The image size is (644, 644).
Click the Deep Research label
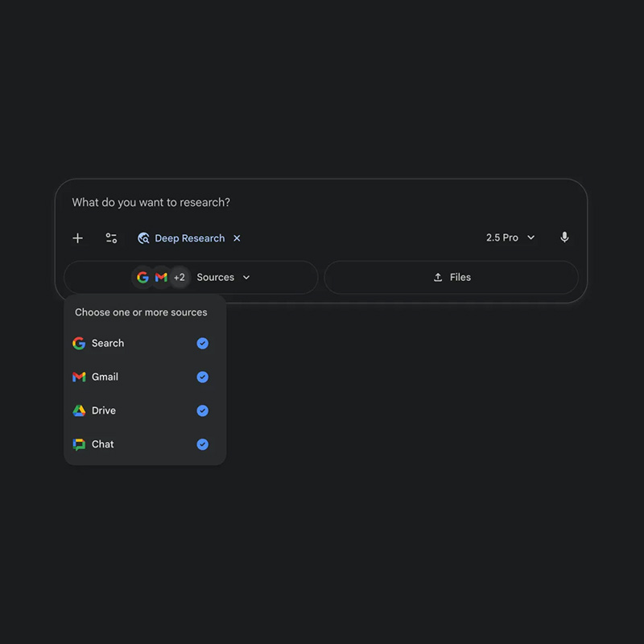pos(190,238)
